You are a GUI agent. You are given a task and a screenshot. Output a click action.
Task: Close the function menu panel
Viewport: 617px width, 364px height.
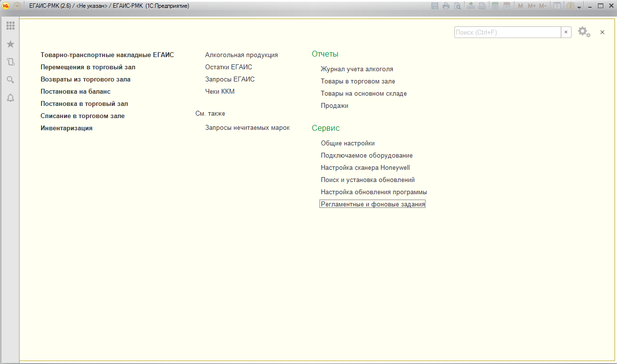(x=602, y=32)
